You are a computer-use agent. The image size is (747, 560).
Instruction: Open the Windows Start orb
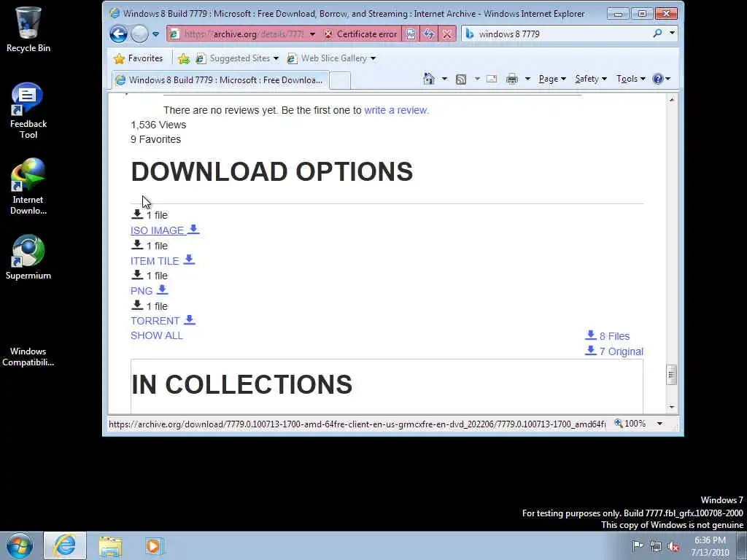coord(20,545)
